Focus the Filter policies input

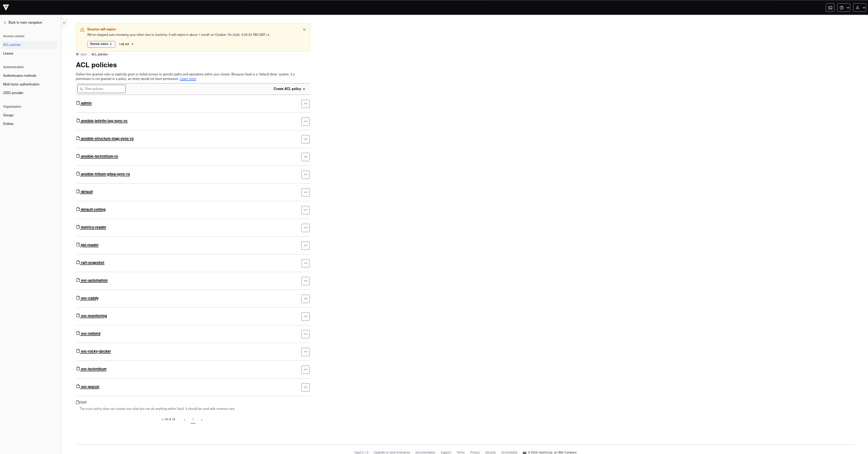[101, 89]
